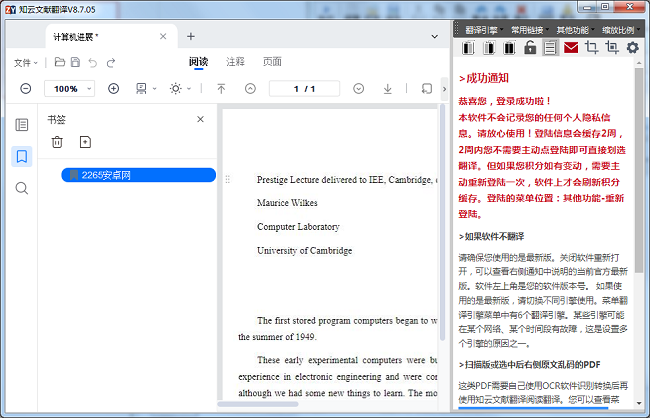Toggle the bookmark panel sidebar icon
The image size is (650, 418).
pyautogui.click(x=22, y=156)
